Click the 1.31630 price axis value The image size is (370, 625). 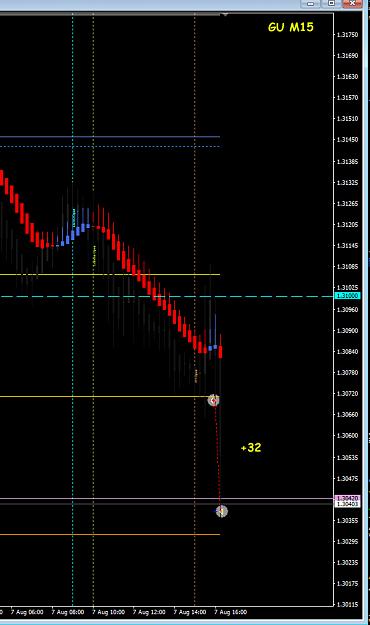[x=347, y=77]
